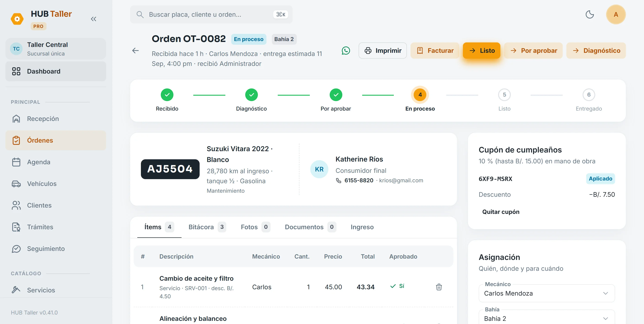Click the PRO plan badge
The height and width of the screenshot is (324, 644).
(38, 26)
